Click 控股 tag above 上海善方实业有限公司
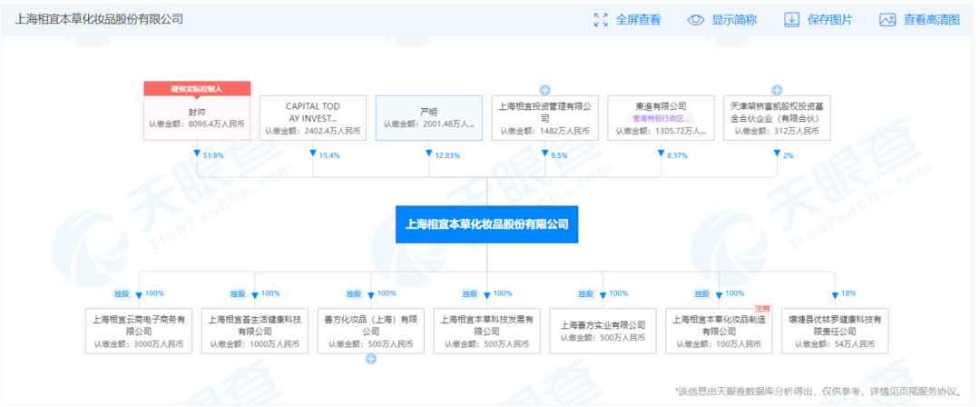980x407 pixels. coord(585,293)
